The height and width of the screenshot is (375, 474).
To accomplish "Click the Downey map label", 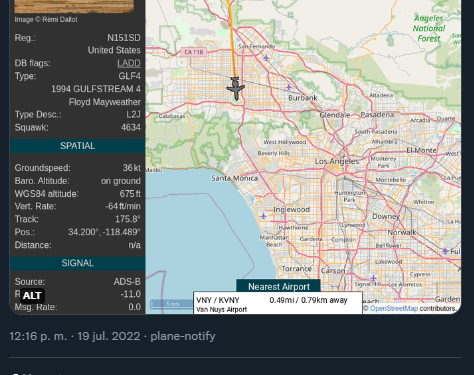I will (386, 217).
